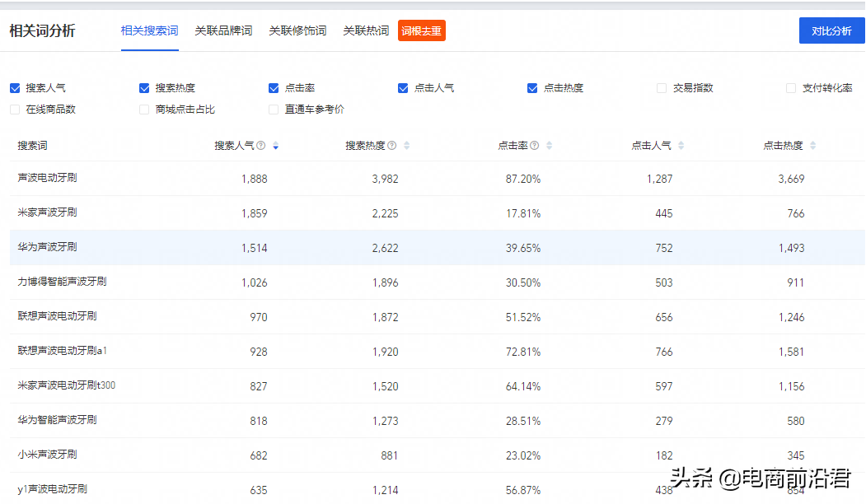The height and width of the screenshot is (504, 866).
Task: Click the 搜索词 column header
Action: point(33,146)
